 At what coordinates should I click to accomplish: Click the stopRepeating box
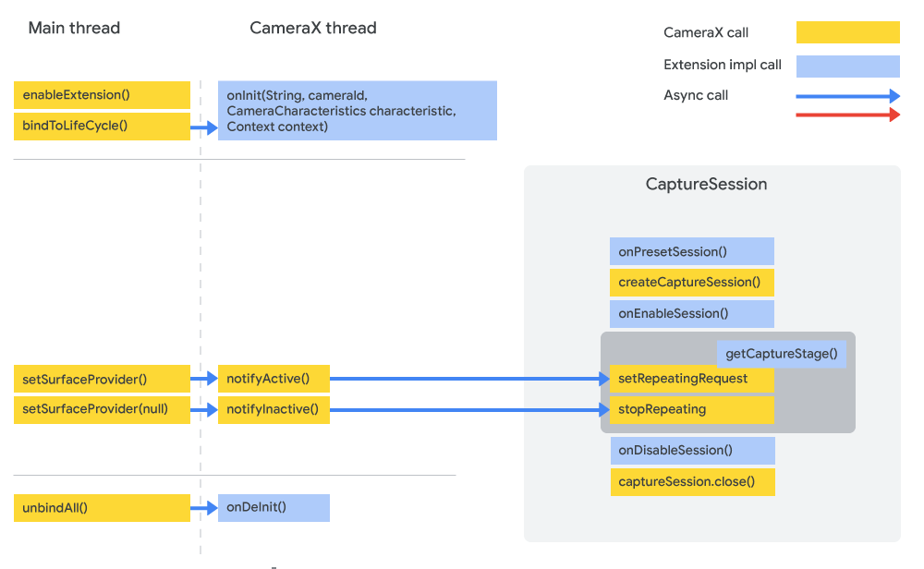point(691,409)
